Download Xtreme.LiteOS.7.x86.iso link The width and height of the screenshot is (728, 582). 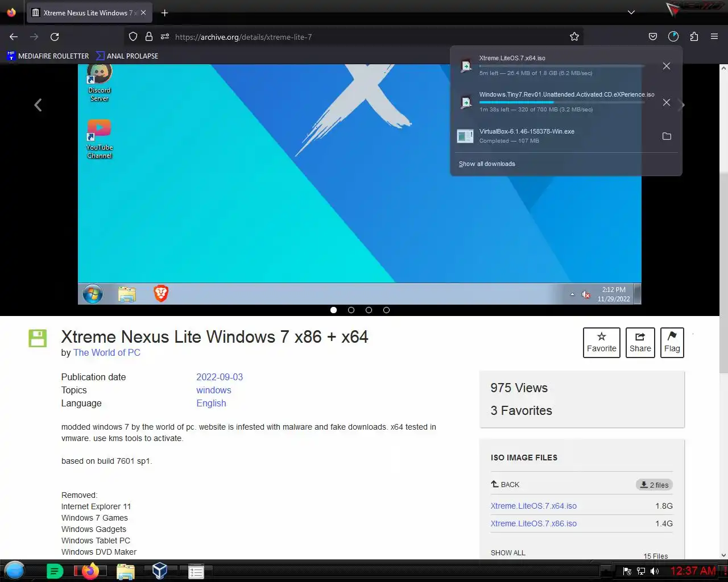point(533,523)
